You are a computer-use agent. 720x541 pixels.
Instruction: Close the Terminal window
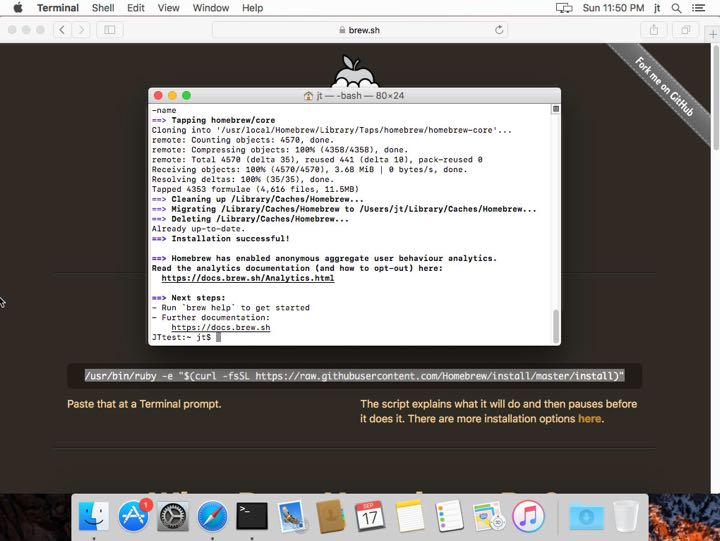coord(158,96)
